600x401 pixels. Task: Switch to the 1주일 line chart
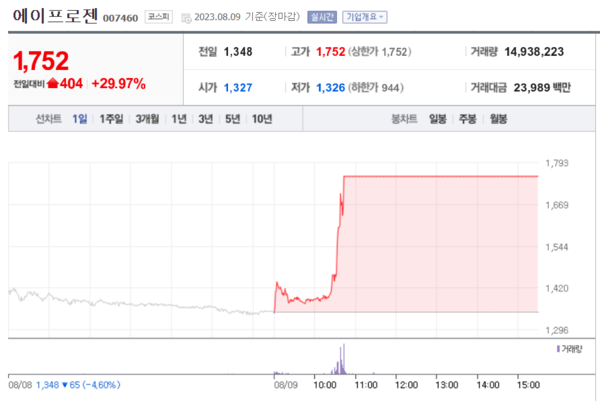[x=111, y=119]
